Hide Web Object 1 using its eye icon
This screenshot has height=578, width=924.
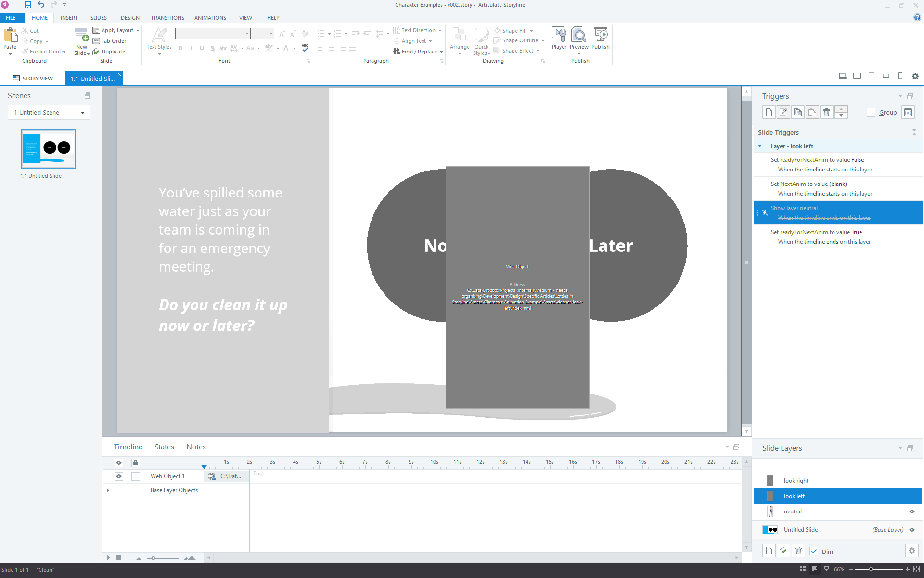tap(119, 476)
